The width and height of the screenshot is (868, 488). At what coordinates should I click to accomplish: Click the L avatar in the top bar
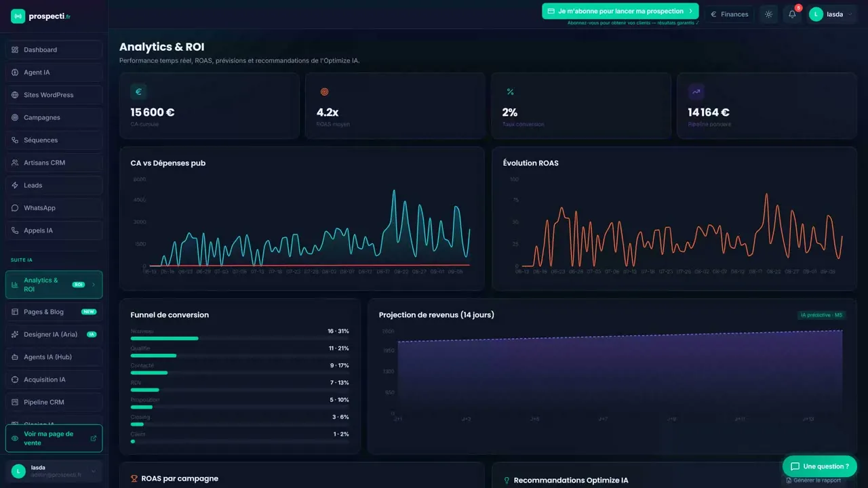(816, 14)
